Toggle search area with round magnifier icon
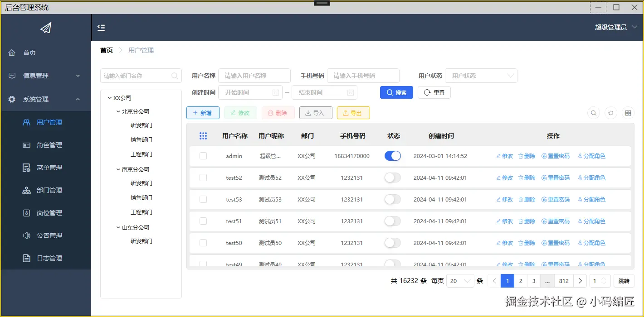 594,113
